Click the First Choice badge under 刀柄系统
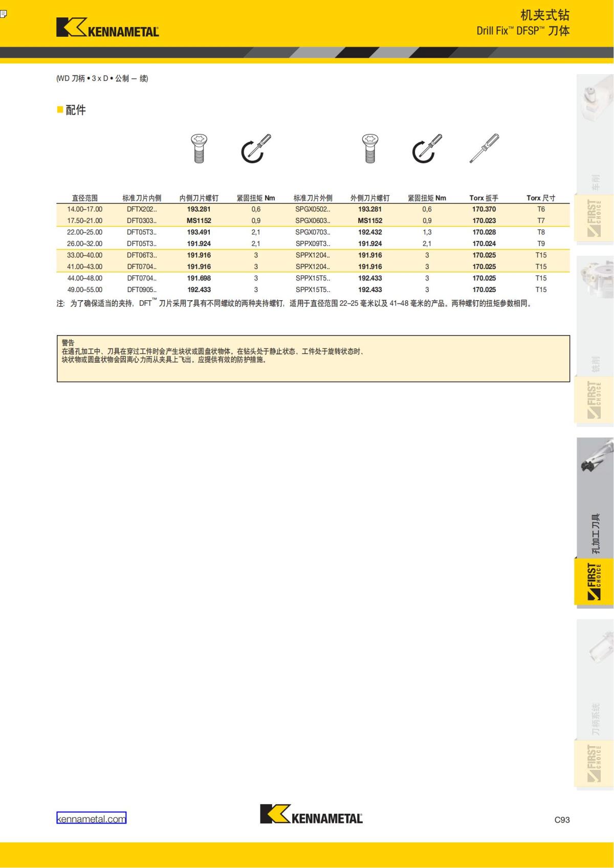The height and width of the screenshot is (868, 614). [x=594, y=763]
